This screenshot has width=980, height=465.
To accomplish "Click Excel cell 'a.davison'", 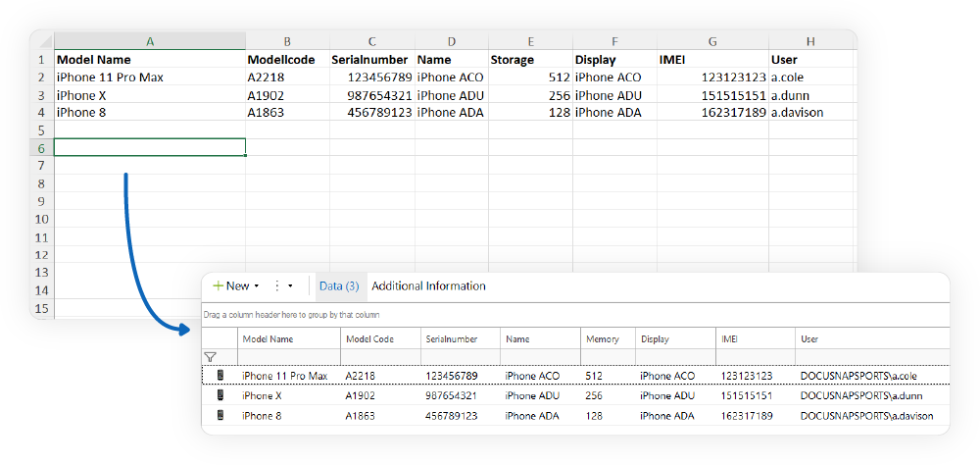I will click(x=810, y=113).
